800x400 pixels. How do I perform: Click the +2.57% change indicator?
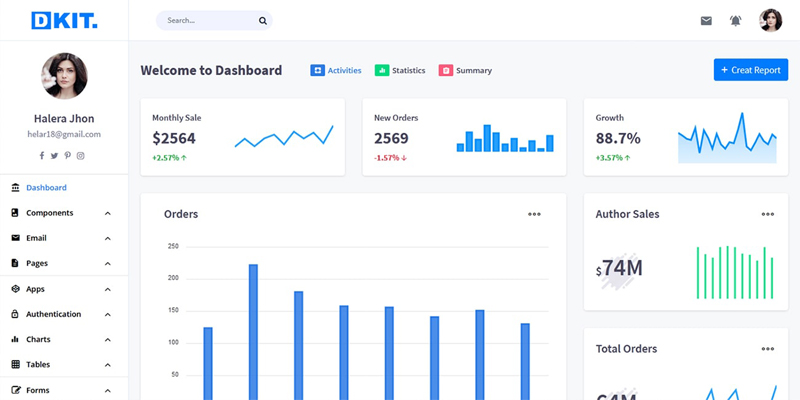[x=169, y=158]
